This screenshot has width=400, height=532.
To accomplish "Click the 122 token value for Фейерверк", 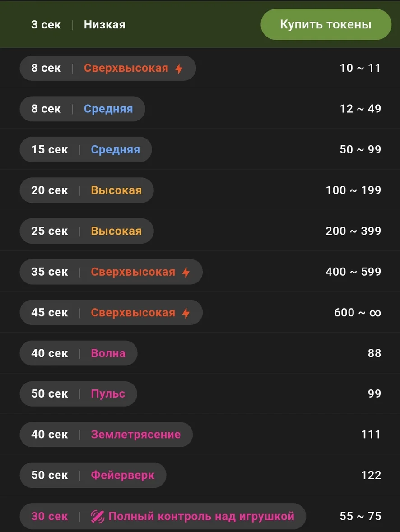I will 371,475.
